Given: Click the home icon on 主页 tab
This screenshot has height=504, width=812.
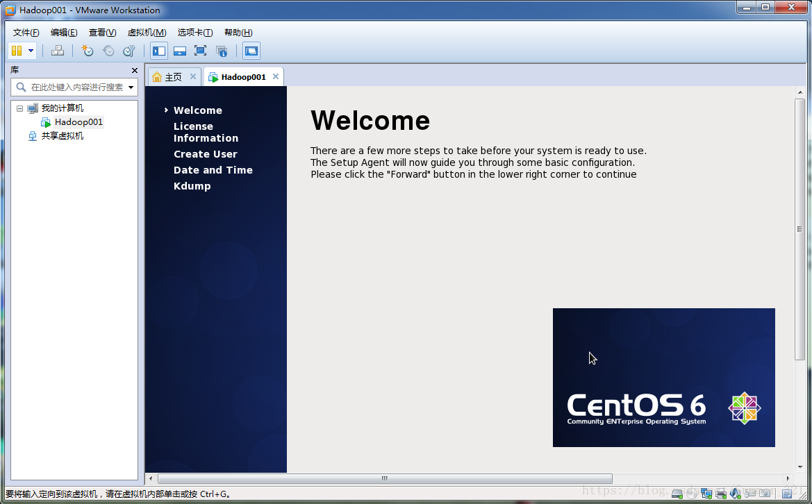Looking at the screenshot, I should [x=157, y=77].
